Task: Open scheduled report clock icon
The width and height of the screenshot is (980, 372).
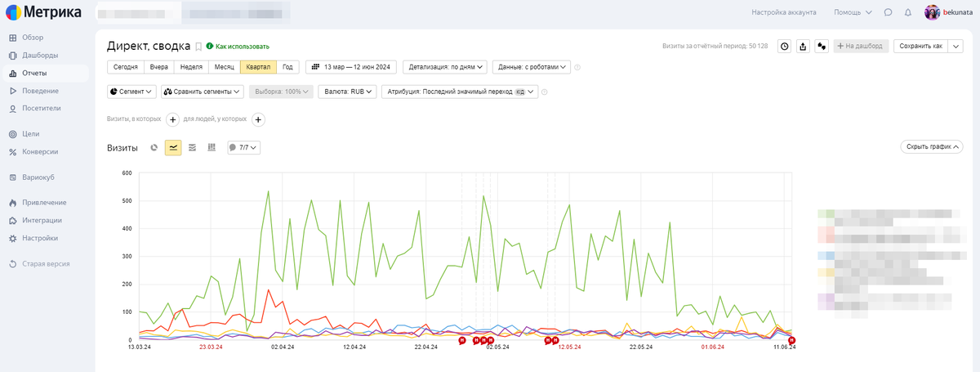Action: point(784,47)
